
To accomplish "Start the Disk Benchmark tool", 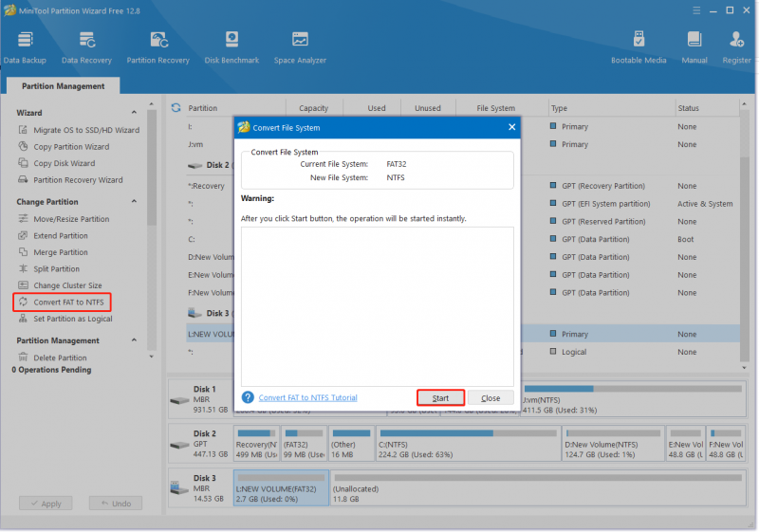I will click(231, 47).
